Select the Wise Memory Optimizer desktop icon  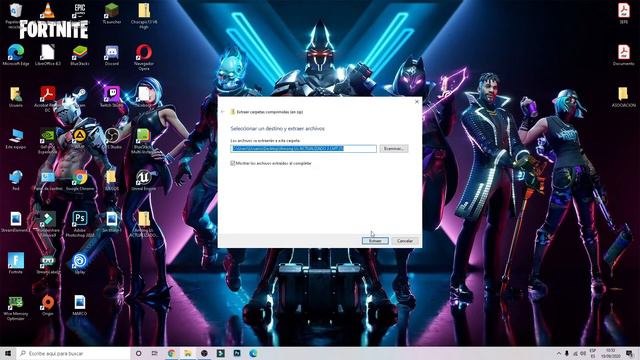16,308
